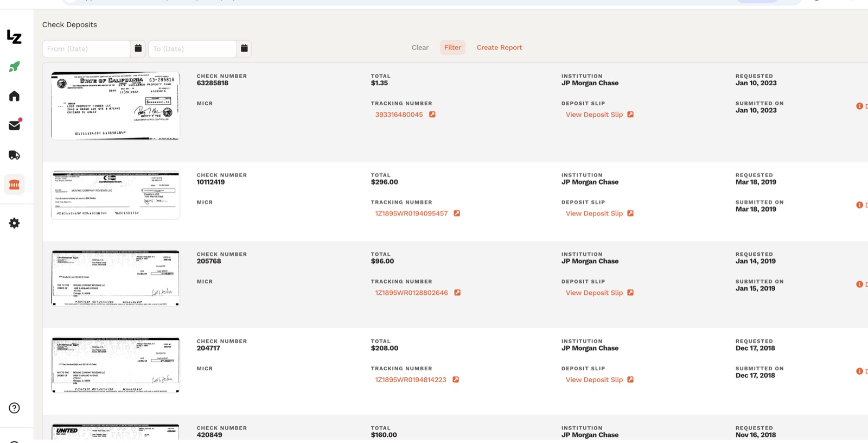This screenshot has width=868, height=443.
Task: View Deposit Slip for $96.00 check
Action: tap(594, 293)
